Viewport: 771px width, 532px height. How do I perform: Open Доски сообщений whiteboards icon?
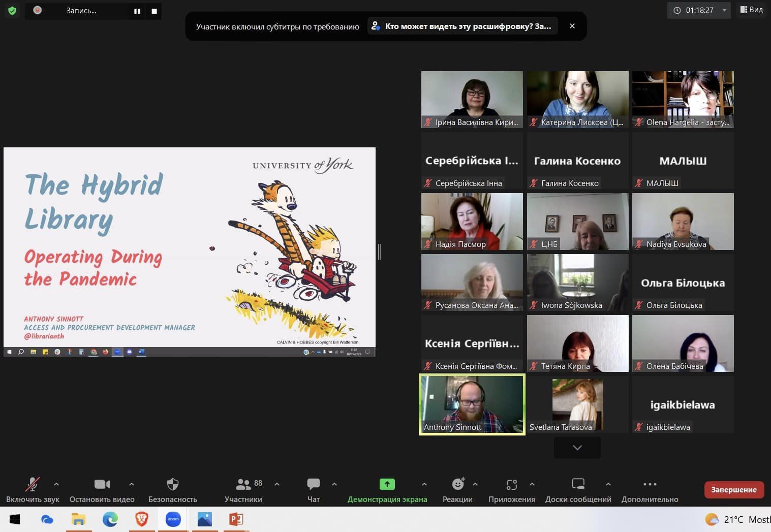[578, 484]
